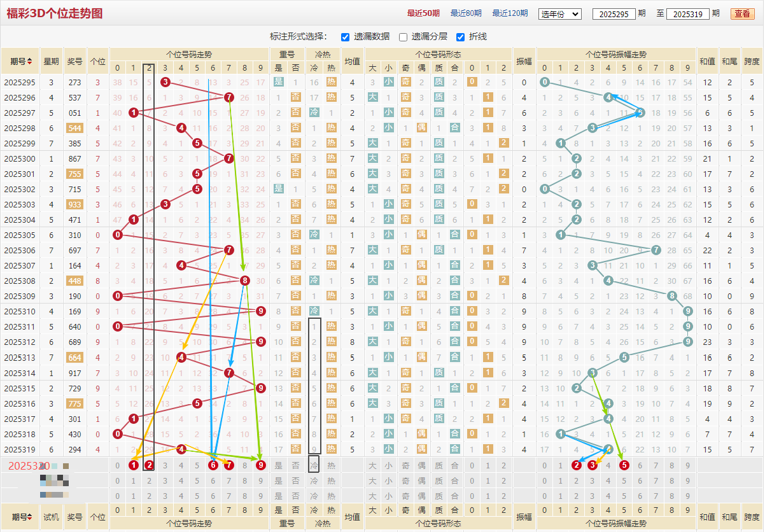Enable the 遗漏分层 checkbox

403,37
